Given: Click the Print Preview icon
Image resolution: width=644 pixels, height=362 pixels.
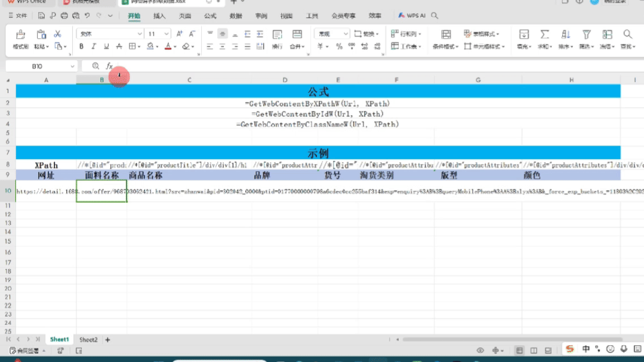Looking at the screenshot, I should 76,16.
